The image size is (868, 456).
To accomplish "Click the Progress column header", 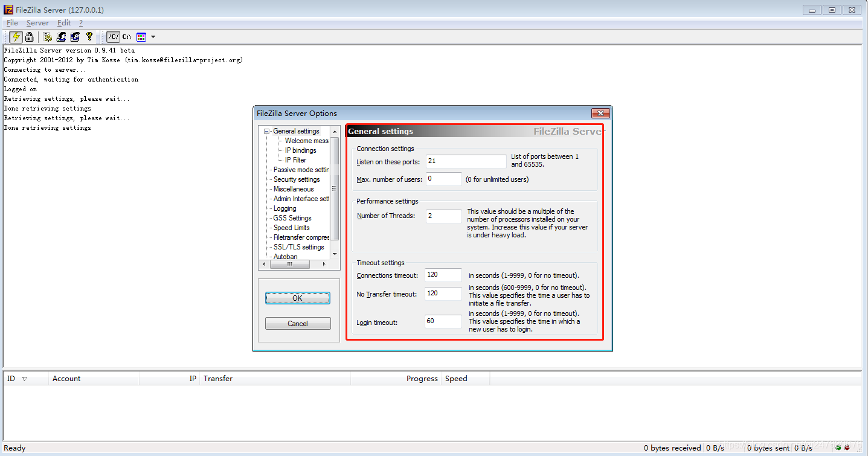I will [396, 379].
